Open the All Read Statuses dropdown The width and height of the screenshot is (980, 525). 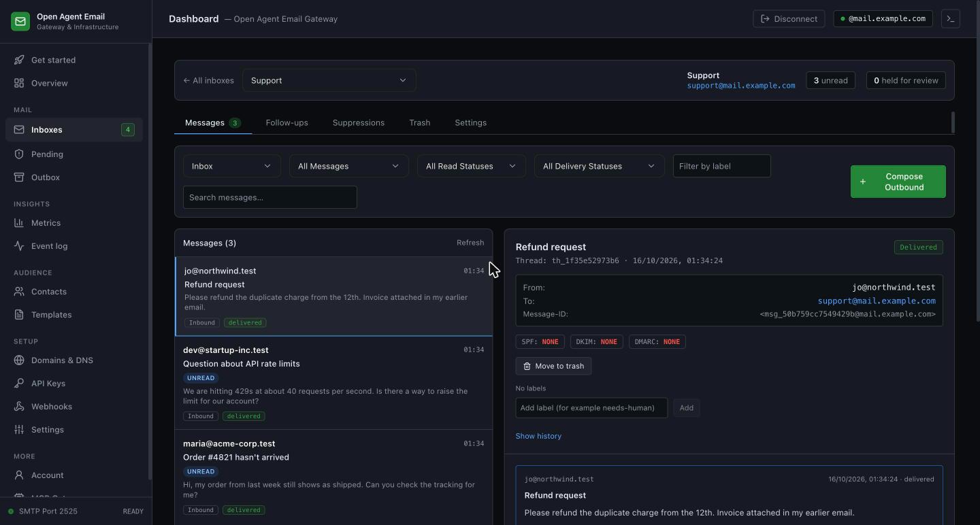pos(472,166)
